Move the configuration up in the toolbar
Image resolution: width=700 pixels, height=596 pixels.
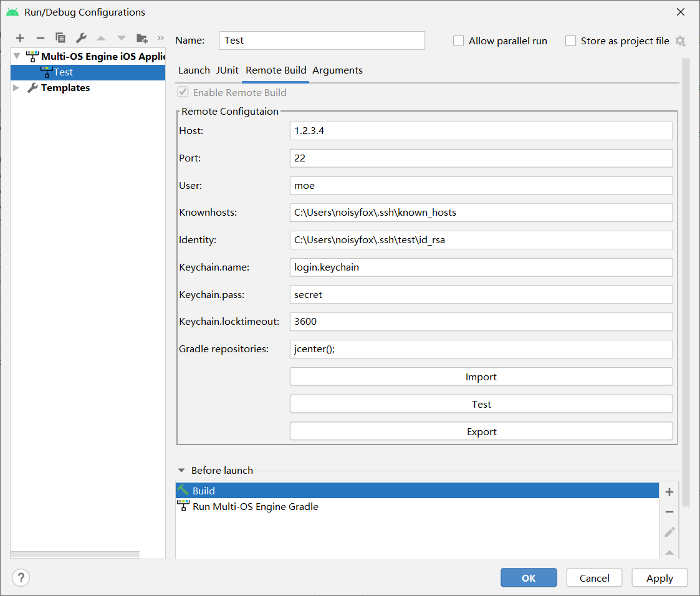(x=101, y=39)
